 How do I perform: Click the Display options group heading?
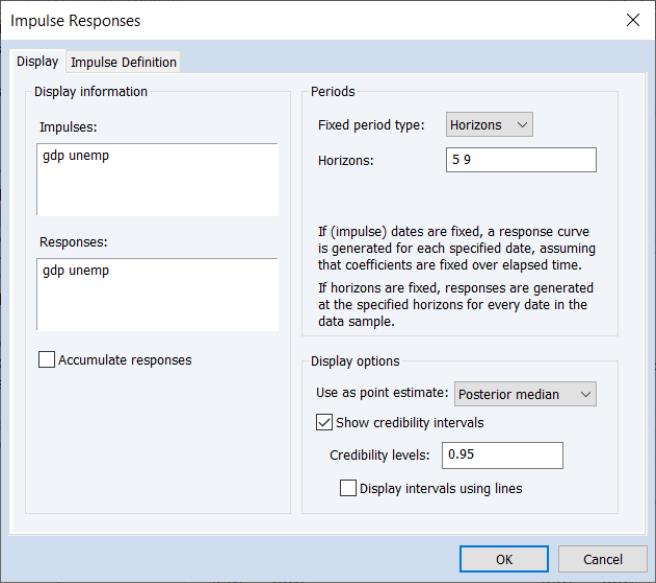pyautogui.click(x=354, y=361)
